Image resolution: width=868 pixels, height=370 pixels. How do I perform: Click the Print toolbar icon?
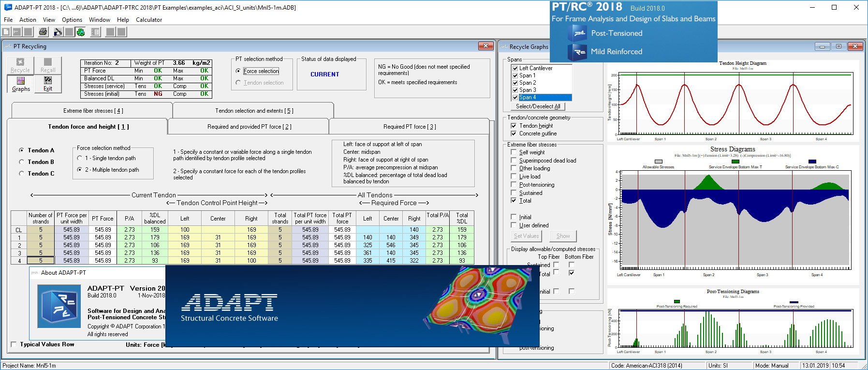coord(43,32)
